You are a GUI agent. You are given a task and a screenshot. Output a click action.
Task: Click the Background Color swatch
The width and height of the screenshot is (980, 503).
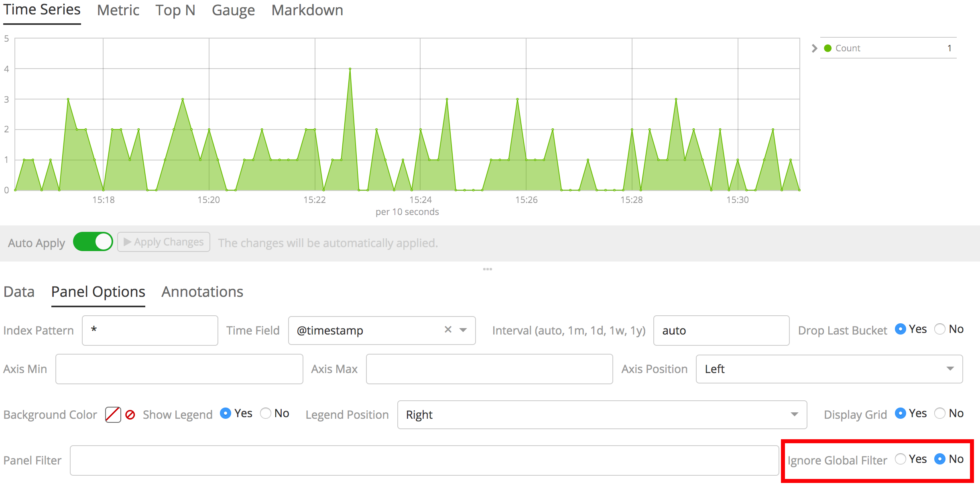[x=113, y=414]
